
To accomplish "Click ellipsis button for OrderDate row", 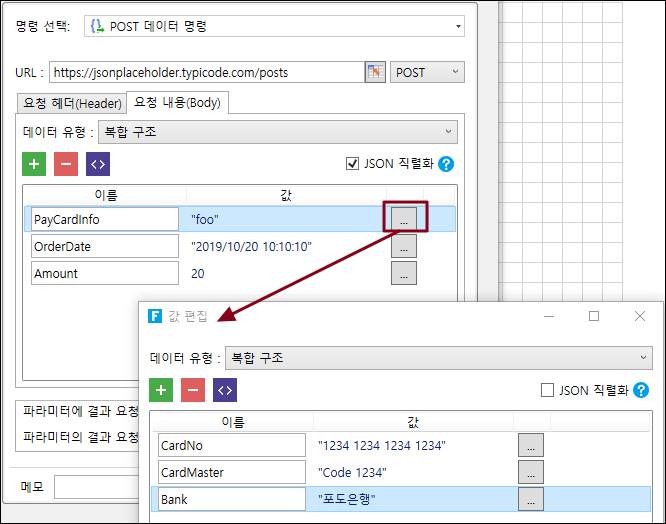I will click(x=404, y=246).
